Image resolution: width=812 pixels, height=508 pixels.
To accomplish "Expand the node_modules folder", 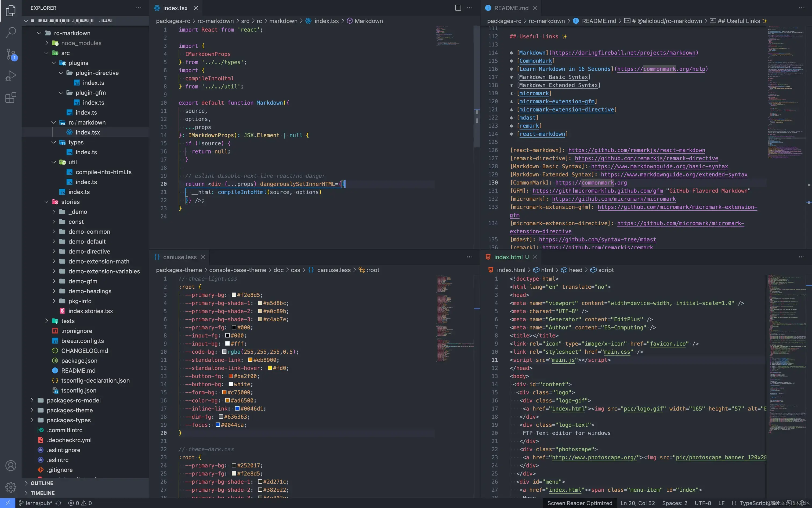I will coord(81,43).
